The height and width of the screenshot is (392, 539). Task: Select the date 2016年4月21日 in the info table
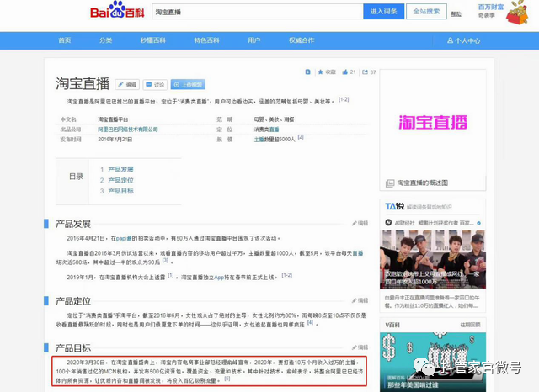[115, 140]
